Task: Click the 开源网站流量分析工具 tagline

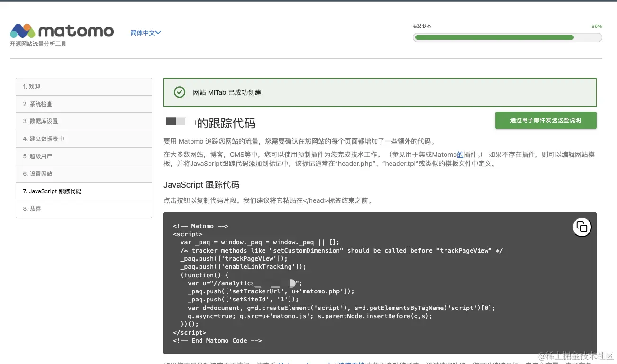Action: 38,44
